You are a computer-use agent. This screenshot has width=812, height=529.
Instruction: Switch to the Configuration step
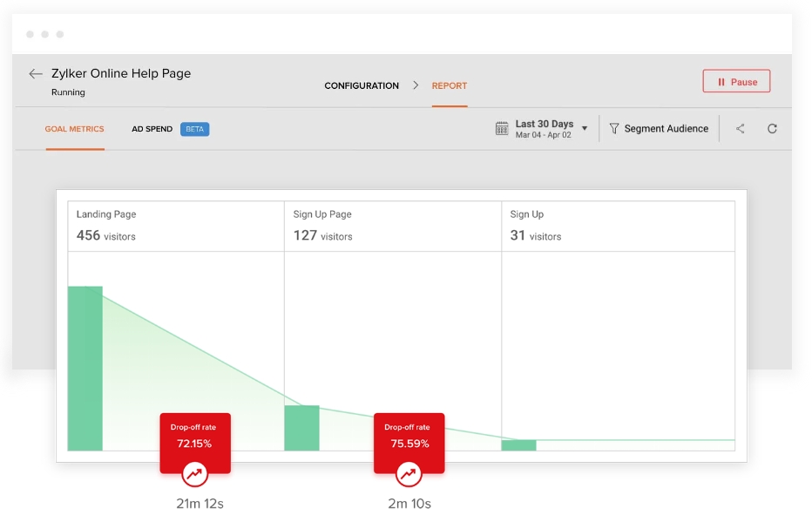(x=362, y=85)
